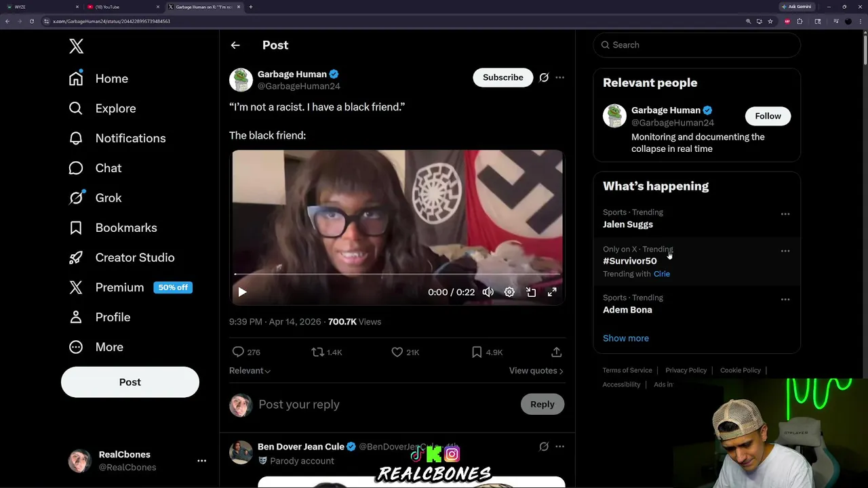Open Privacy Policy link
The width and height of the screenshot is (868, 488).
686,370
